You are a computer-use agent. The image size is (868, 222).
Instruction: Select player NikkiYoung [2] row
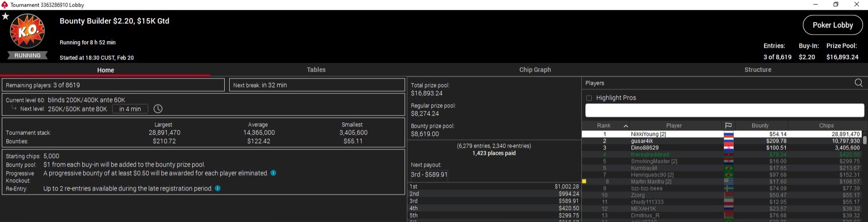(722, 134)
